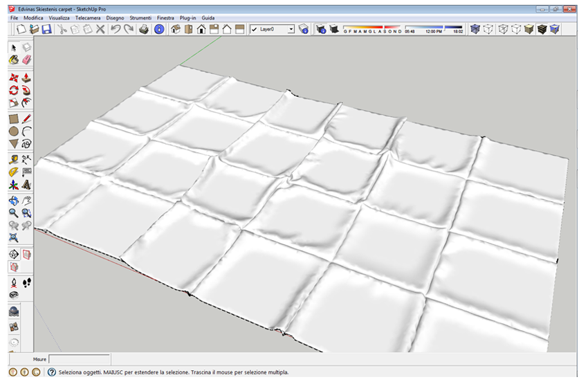Choose the Look Around eye tool

14,295
